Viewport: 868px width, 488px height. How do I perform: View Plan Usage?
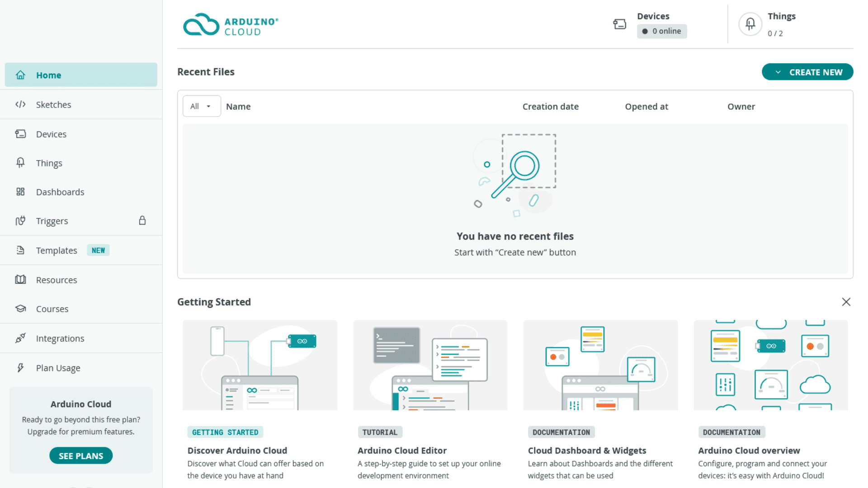click(81, 368)
